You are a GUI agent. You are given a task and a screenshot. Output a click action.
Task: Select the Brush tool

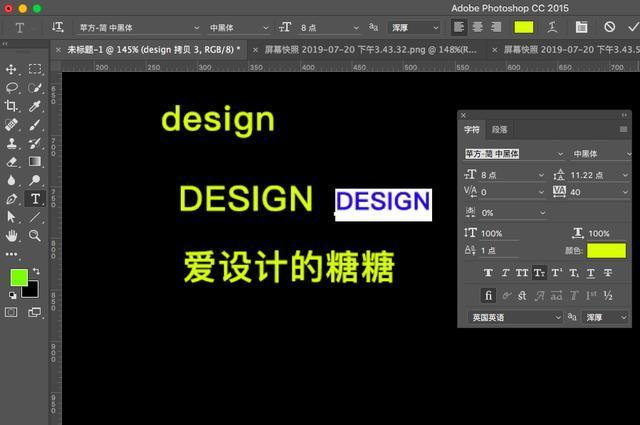(x=35, y=125)
